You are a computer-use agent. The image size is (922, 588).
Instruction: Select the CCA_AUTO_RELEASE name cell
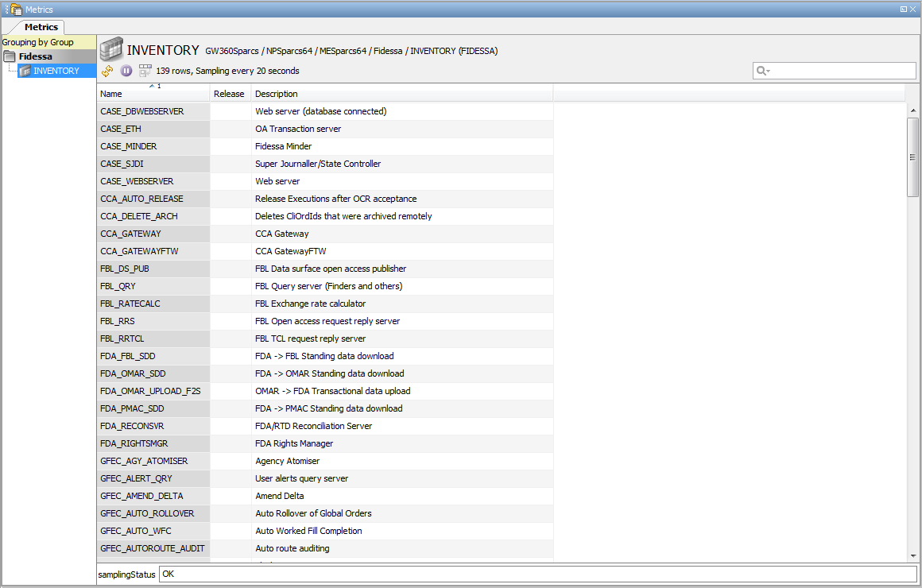coord(153,199)
